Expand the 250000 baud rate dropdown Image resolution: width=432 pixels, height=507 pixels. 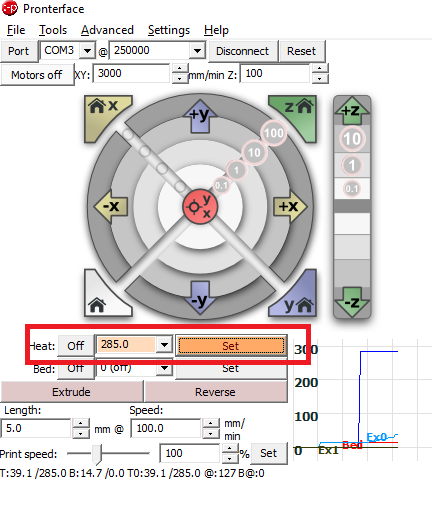(197, 51)
